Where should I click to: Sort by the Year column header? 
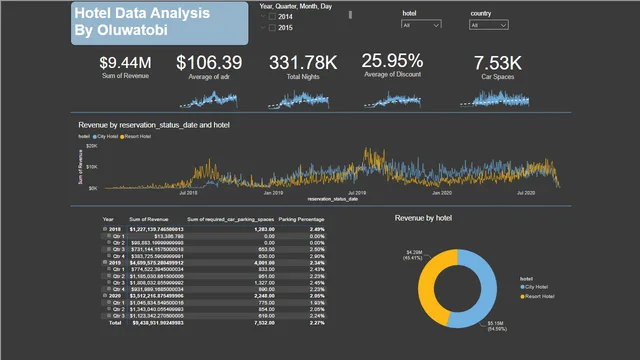pyautogui.click(x=108, y=219)
